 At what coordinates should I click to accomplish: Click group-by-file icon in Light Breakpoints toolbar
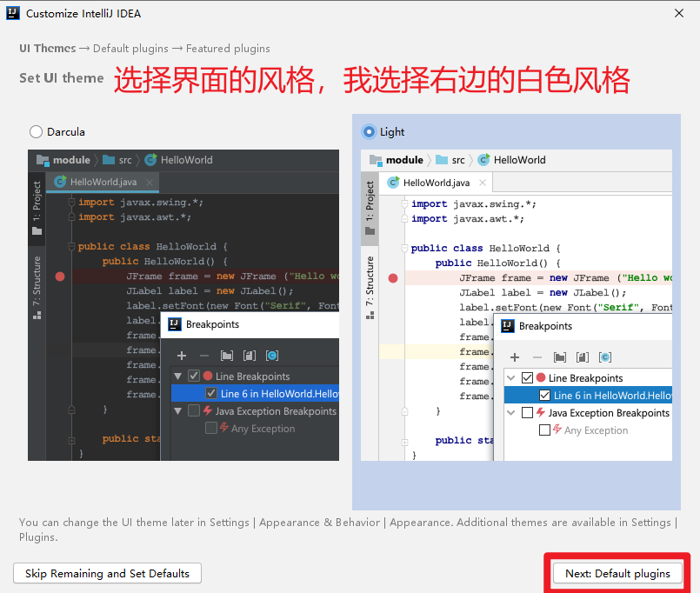pyautogui.click(x=583, y=357)
